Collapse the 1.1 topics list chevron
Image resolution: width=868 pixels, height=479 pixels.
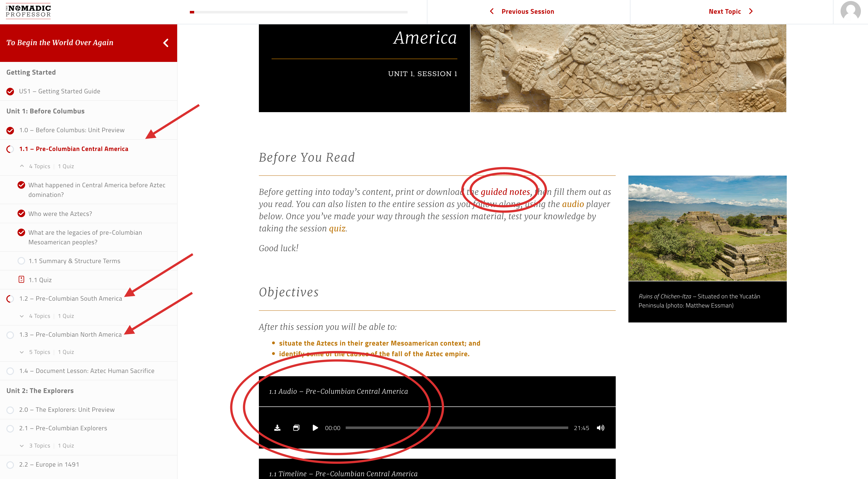(22, 166)
